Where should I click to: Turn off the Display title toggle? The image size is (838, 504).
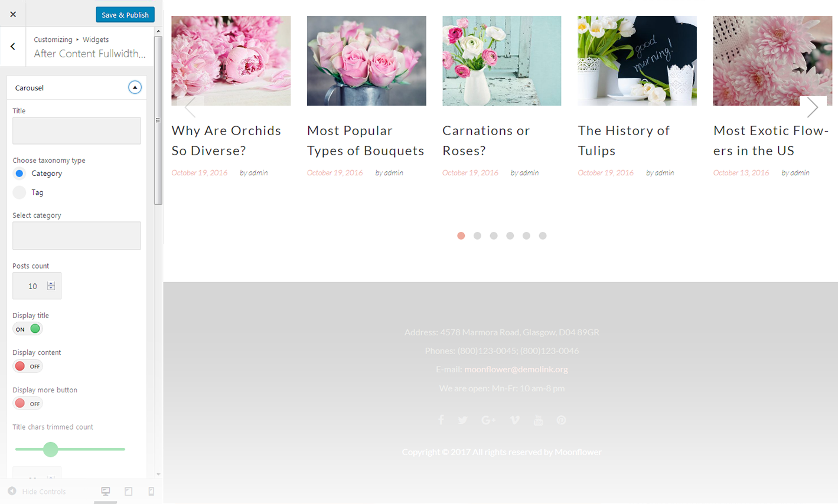[x=28, y=329]
